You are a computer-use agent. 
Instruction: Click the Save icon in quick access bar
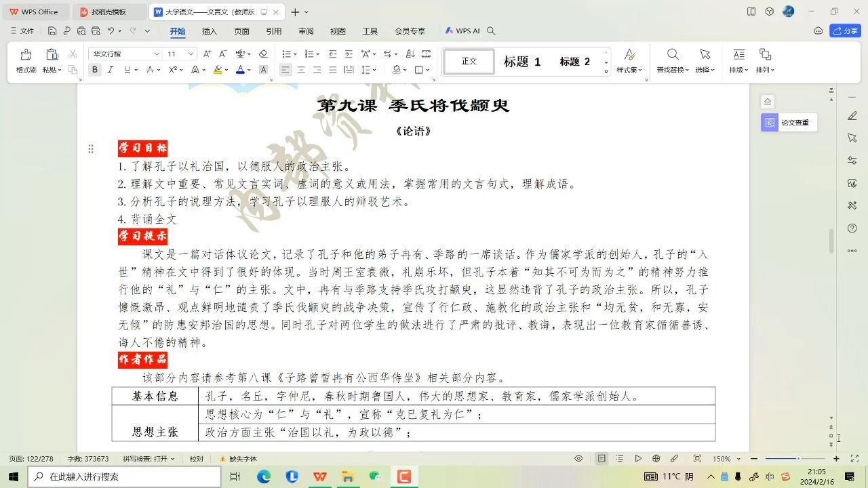(52, 30)
